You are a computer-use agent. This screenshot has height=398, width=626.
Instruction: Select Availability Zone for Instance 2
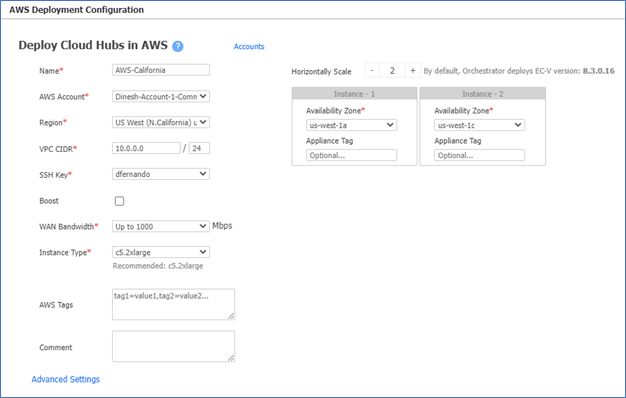point(479,125)
